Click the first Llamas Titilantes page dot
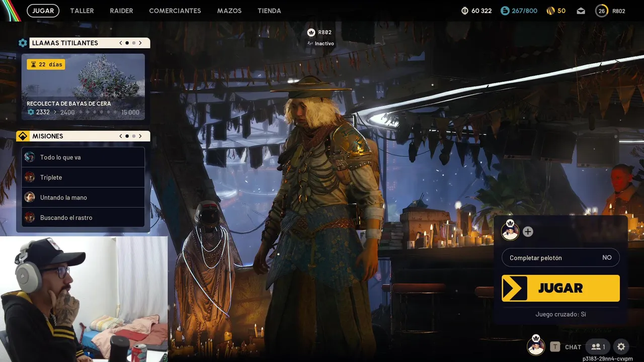 [127, 43]
